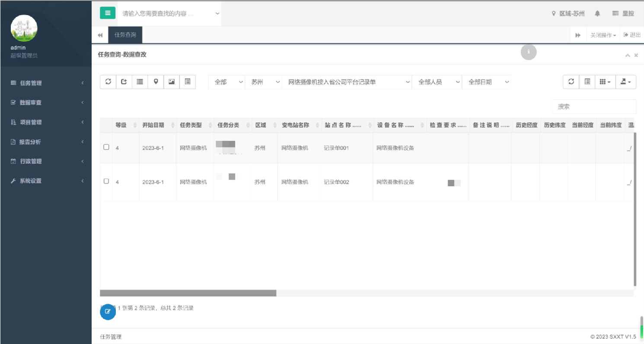Open the columns visibility dropdown

coord(605,82)
